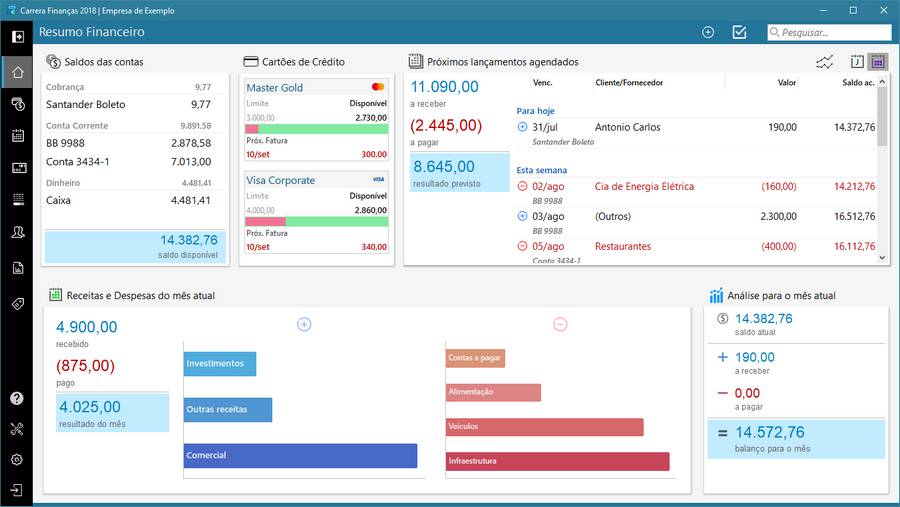Sort by the Valor column header
Image resolution: width=900 pixels, height=507 pixels.
[787, 83]
